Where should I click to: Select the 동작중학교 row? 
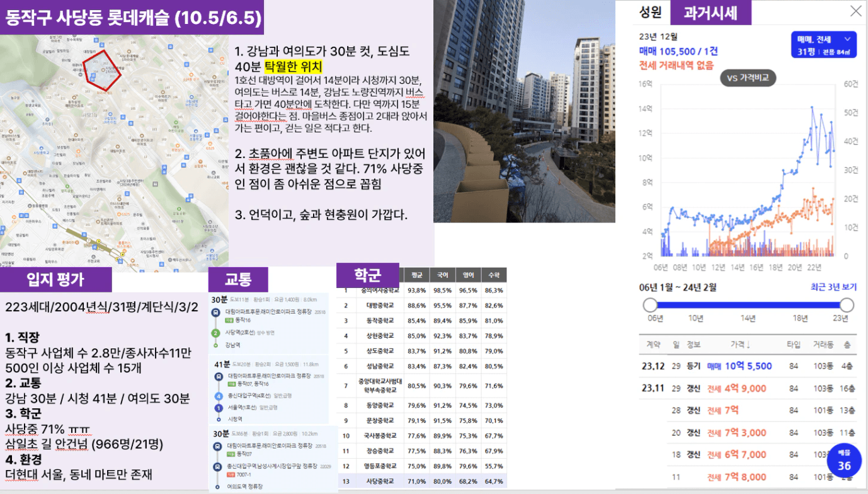(421, 321)
